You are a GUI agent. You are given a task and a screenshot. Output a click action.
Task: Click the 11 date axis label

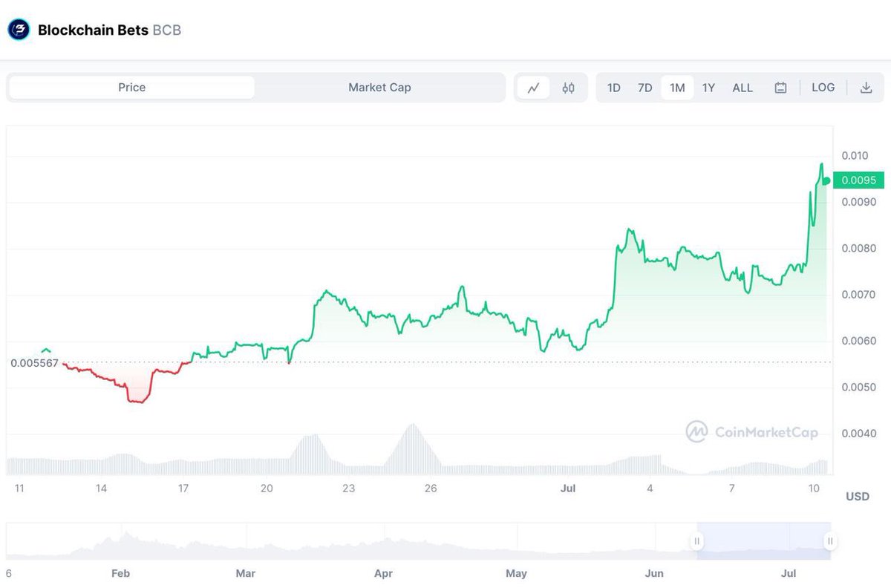point(19,489)
